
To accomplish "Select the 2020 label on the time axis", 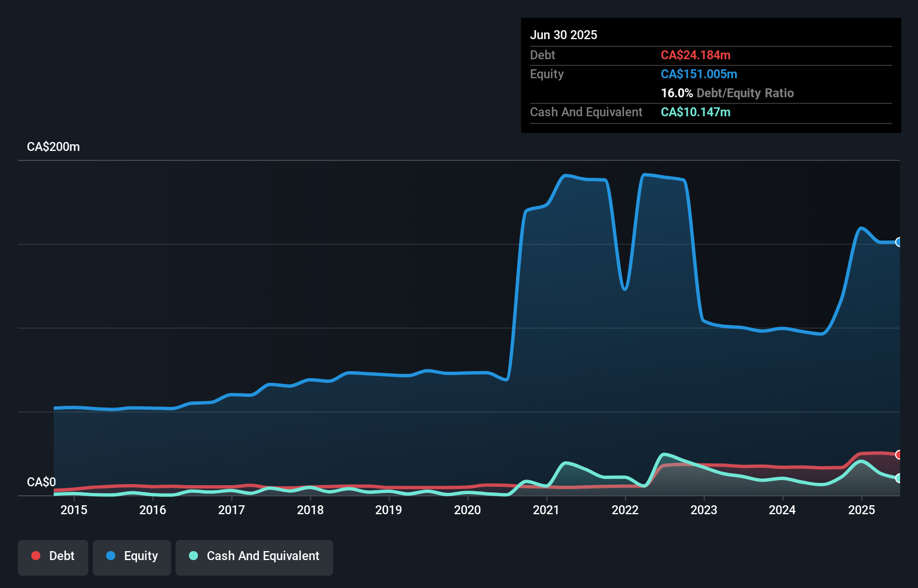I will (467, 510).
